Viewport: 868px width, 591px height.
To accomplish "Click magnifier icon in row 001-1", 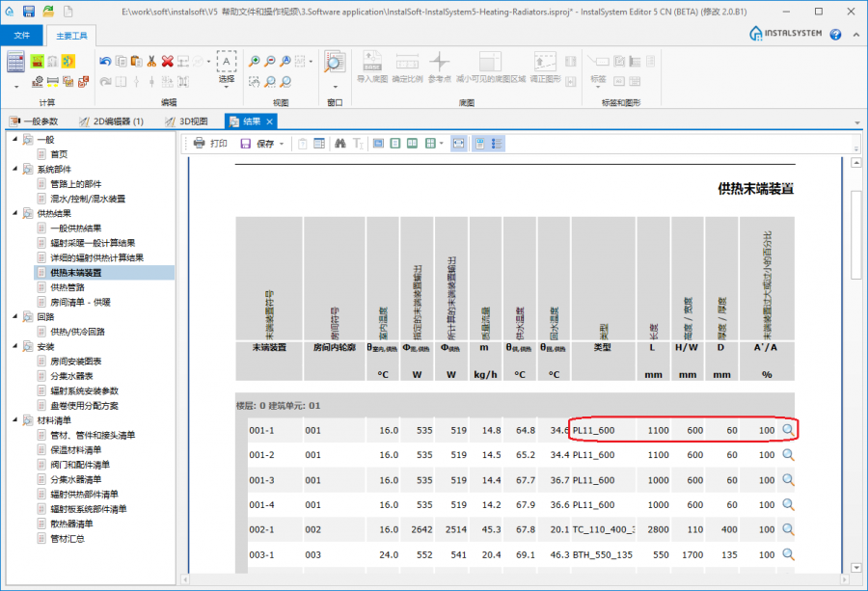I will (788, 429).
